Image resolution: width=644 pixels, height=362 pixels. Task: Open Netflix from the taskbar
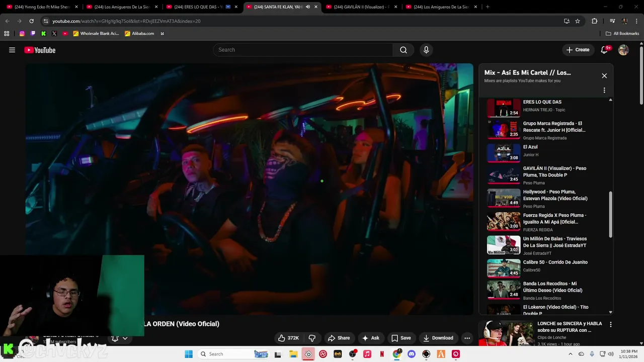[x=382, y=354]
